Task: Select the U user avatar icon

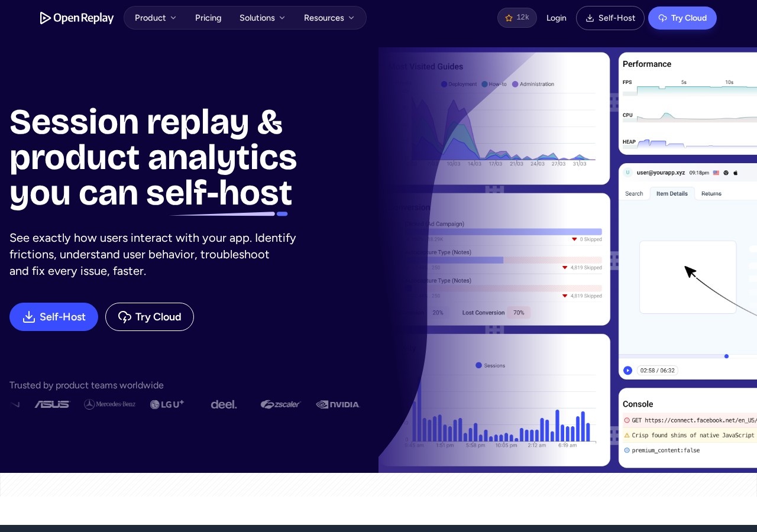Action: coord(627,173)
